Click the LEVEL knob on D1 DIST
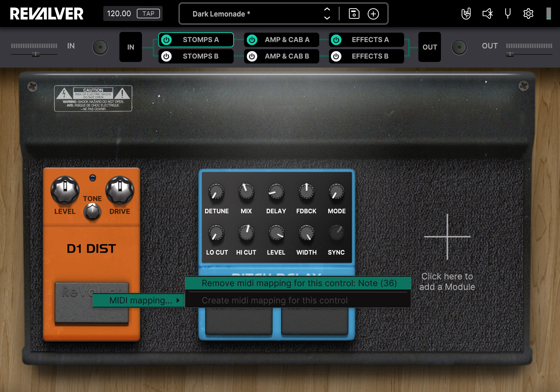This screenshot has width=560, height=392. 65,190
